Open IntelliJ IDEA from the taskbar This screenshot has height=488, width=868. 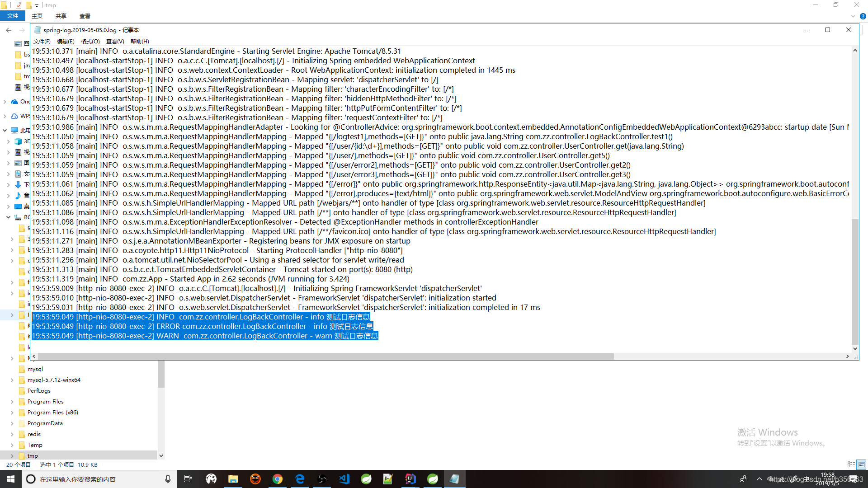coord(410,479)
